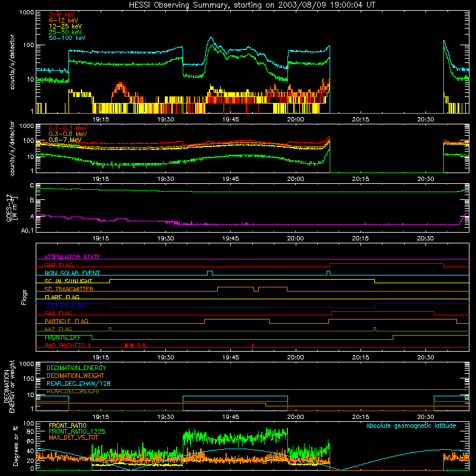
Task: Click the GOES-12 axis label
Action: [x=12, y=208]
